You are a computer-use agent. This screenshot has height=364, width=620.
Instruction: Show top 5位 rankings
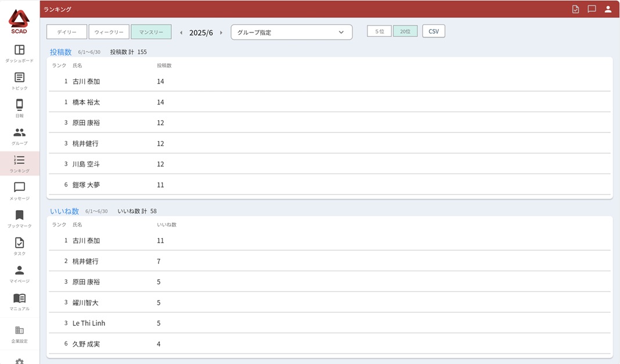click(x=379, y=31)
